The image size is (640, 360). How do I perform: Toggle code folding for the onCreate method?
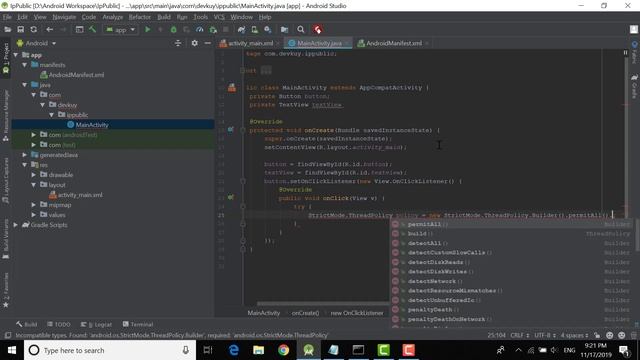coord(242,130)
